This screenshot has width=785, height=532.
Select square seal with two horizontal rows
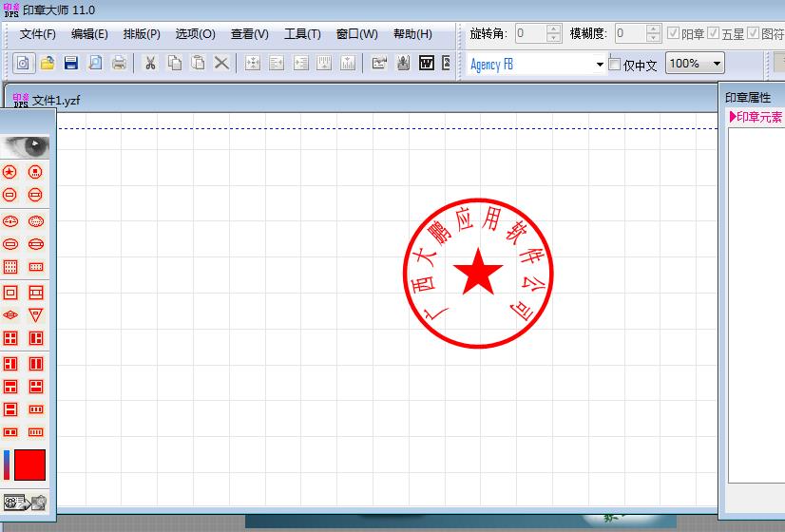tap(10, 409)
